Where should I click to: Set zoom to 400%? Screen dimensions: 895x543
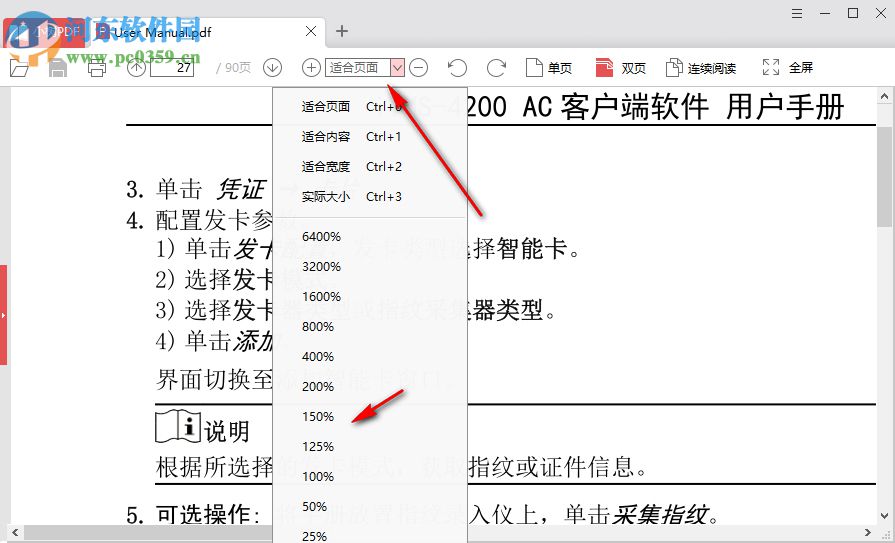click(370, 357)
